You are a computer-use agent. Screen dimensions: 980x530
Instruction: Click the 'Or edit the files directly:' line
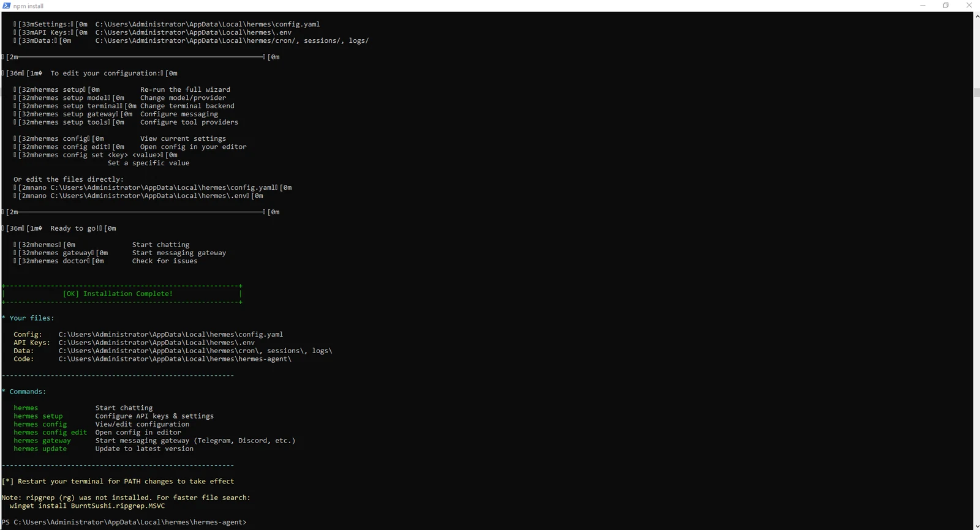click(69, 179)
